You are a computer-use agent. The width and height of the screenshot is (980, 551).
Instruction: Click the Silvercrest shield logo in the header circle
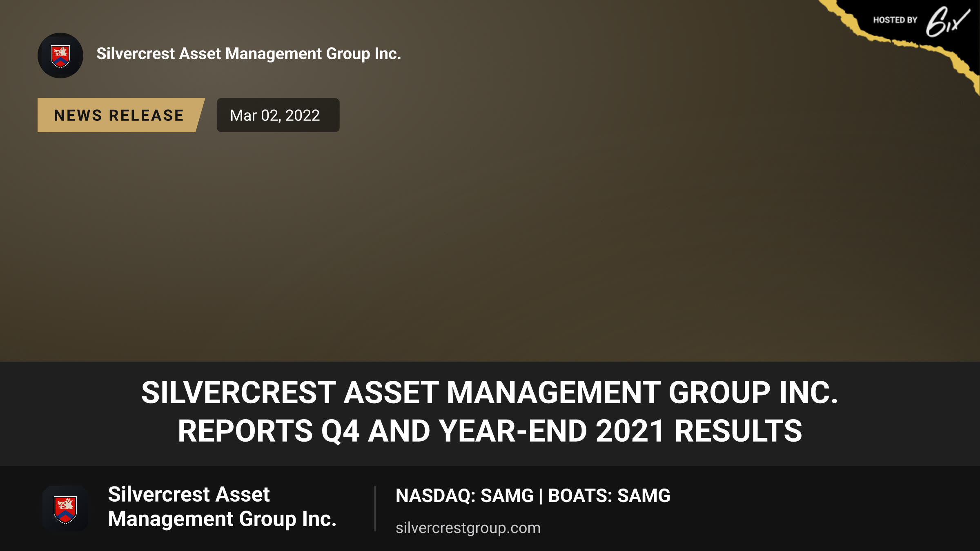(x=60, y=56)
